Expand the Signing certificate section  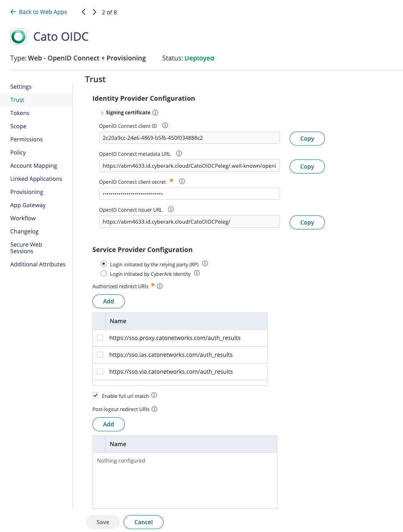coord(102,112)
